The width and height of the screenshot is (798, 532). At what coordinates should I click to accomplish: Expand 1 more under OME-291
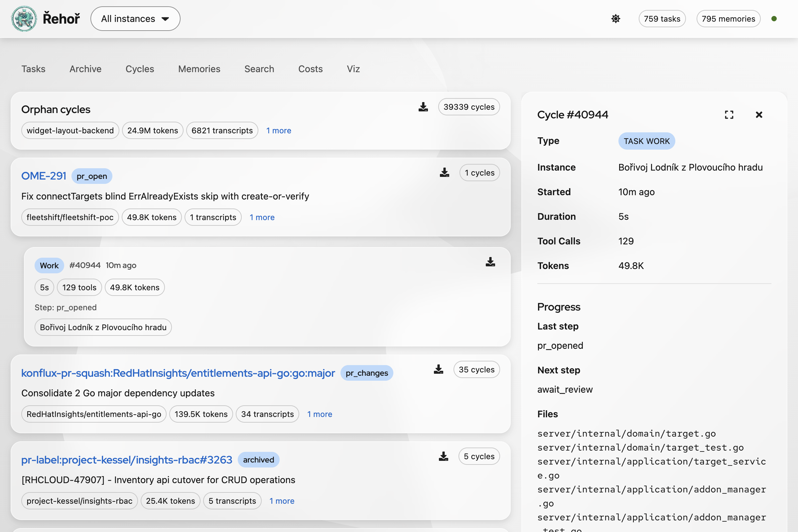262,217
